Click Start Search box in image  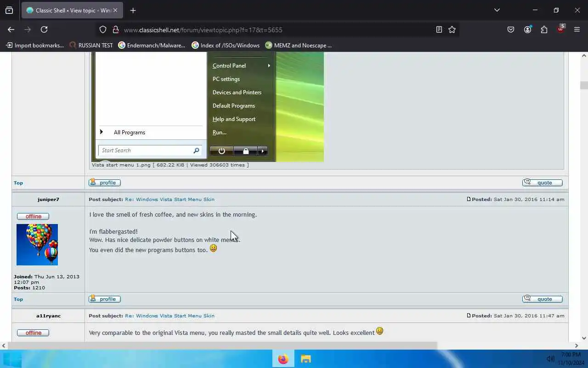pyautogui.click(x=150, y=150)
